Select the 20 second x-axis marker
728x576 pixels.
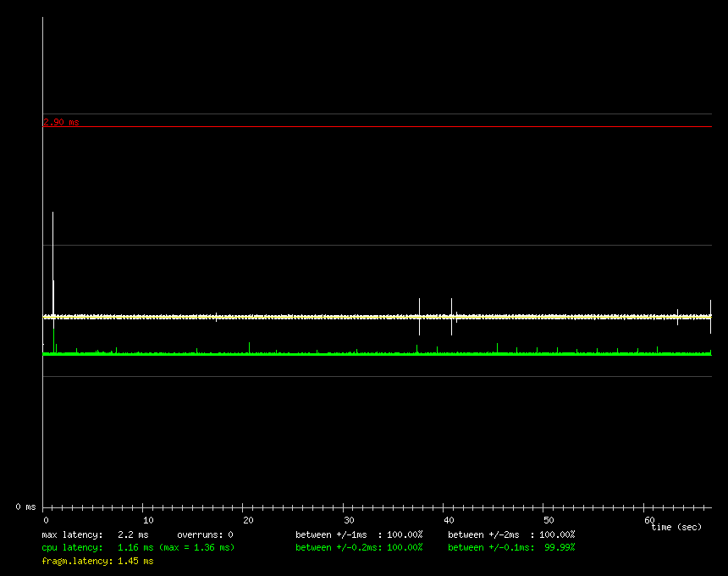[247, 519]
